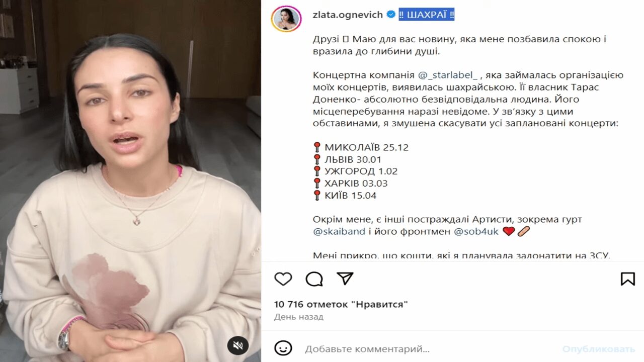Open the @sob4uk mention link
Viewport: 644px width, 362px height.
click(476, 232)
